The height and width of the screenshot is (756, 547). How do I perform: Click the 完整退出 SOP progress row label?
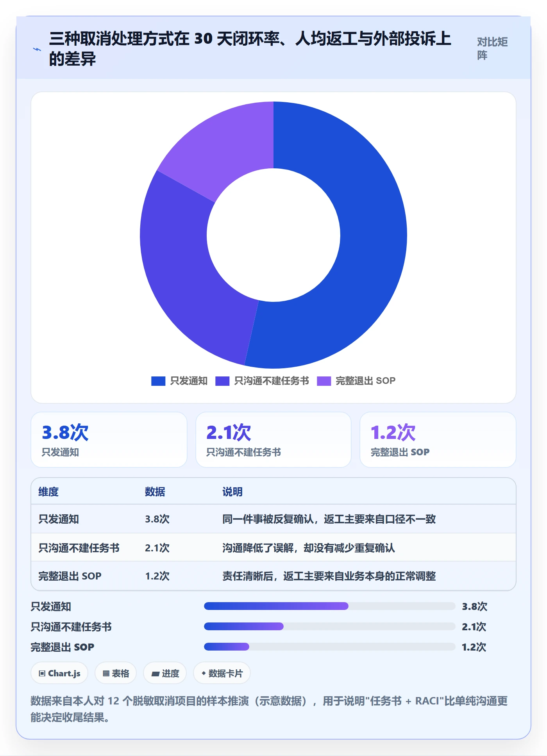click(63, 647)
